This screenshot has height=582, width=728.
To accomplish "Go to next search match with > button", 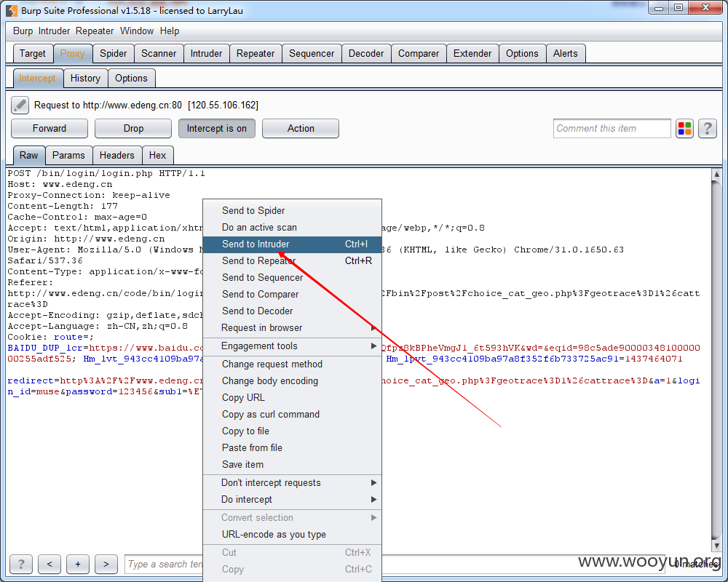I will coord(106,564).
